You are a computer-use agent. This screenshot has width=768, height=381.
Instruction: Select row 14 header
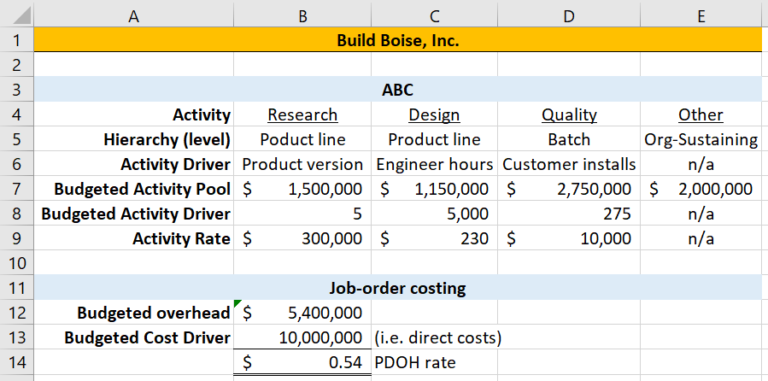17,362
